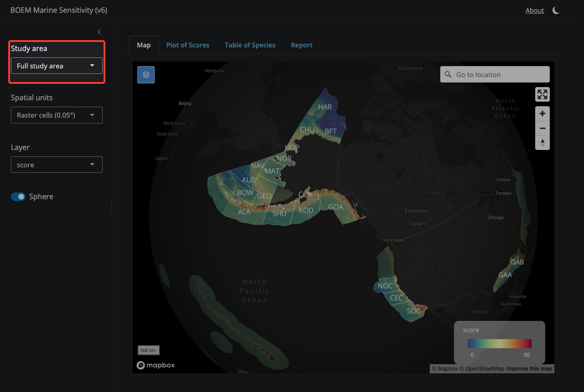The height and width of the screenshot is (392, 584).
Task: Collapse the sidebar with the chevron arrow
Action: tap(99, 32)
